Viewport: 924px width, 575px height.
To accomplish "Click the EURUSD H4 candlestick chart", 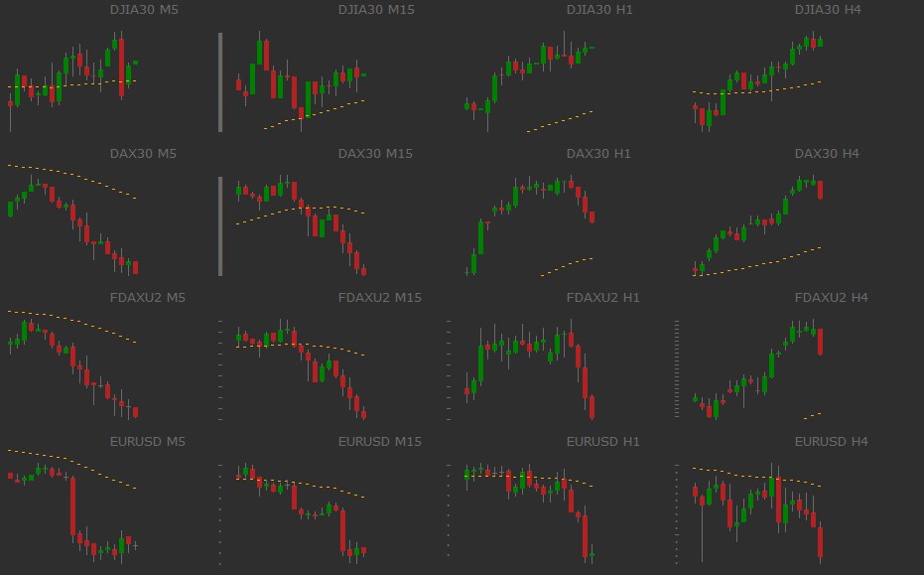I will pos(757,508).
